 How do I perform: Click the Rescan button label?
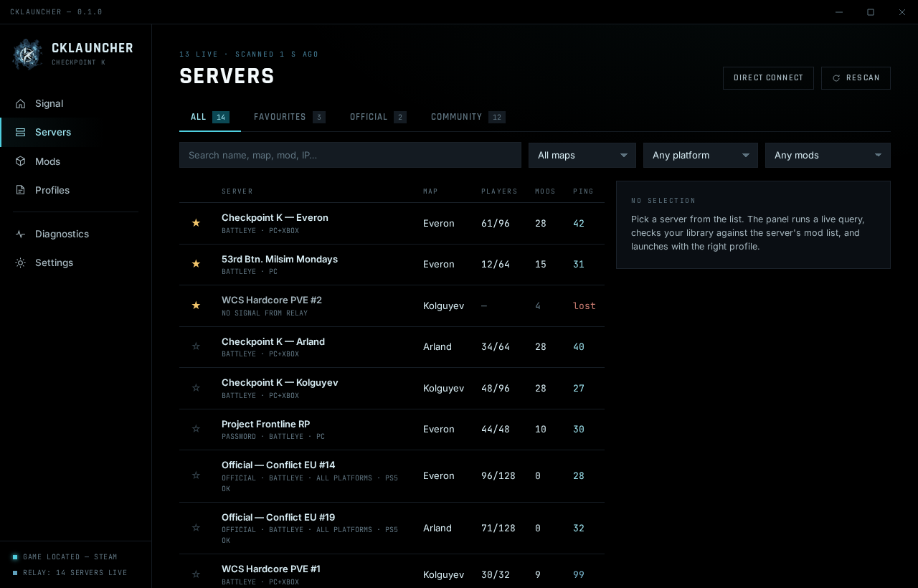pos(863,78)
